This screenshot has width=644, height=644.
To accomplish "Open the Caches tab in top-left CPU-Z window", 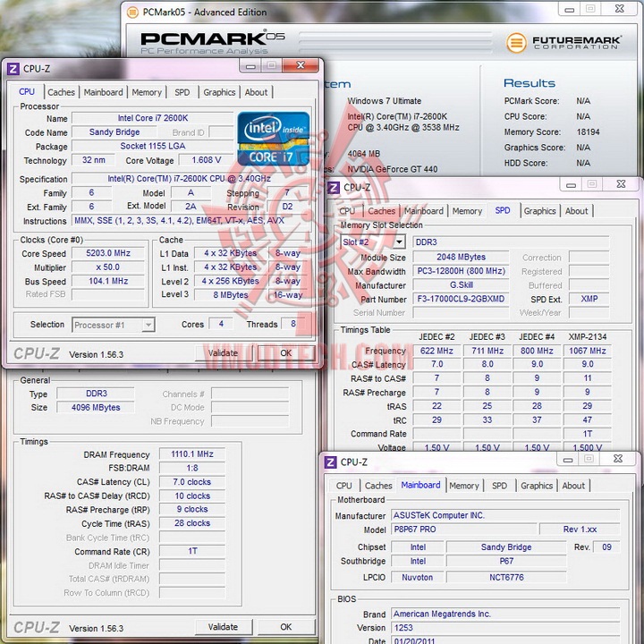I will pos(61,92).
